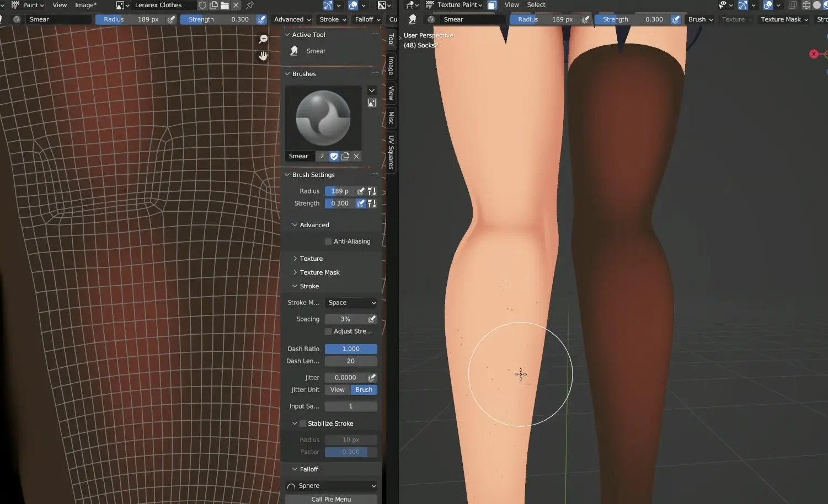Enable the Adjust Strength for Spacing checkbox
This screenshot has height=504, width=828.
click(x=328, y=331)
